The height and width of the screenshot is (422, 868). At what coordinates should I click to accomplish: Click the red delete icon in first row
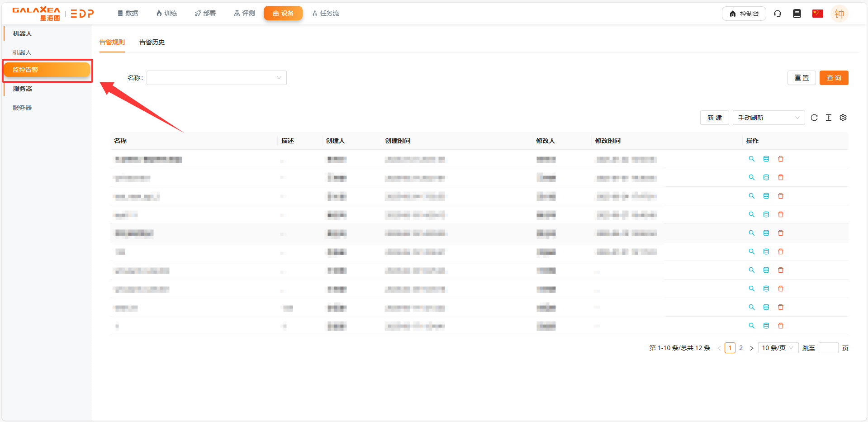[x=780, y=159]
